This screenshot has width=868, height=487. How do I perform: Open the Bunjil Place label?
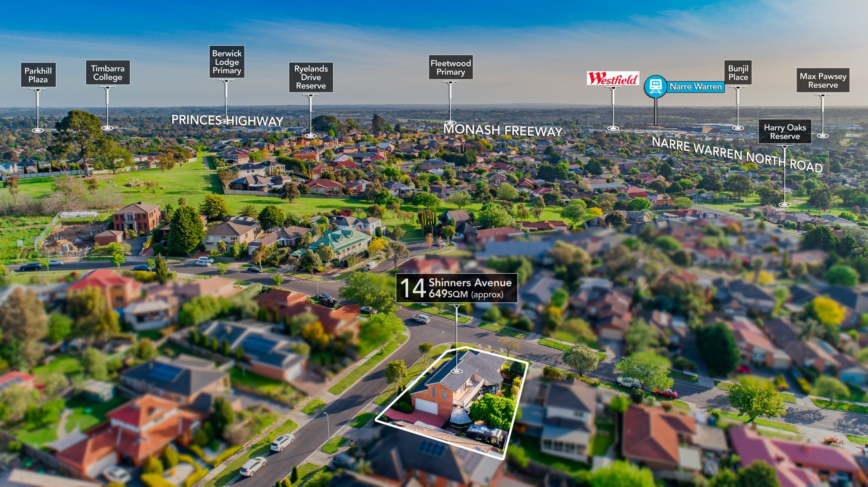coord(737,73)
